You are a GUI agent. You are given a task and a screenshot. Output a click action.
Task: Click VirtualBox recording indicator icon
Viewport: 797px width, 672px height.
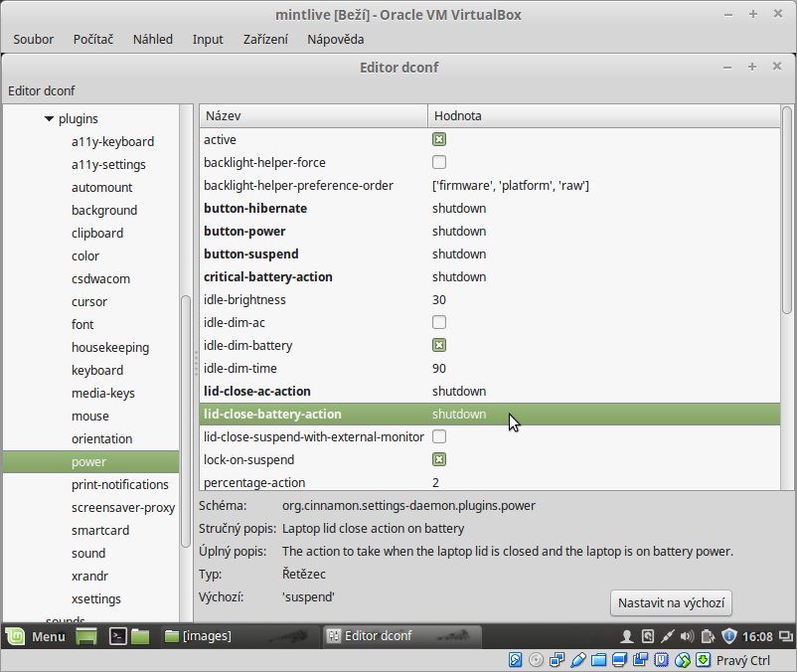[x=640, y=660]
